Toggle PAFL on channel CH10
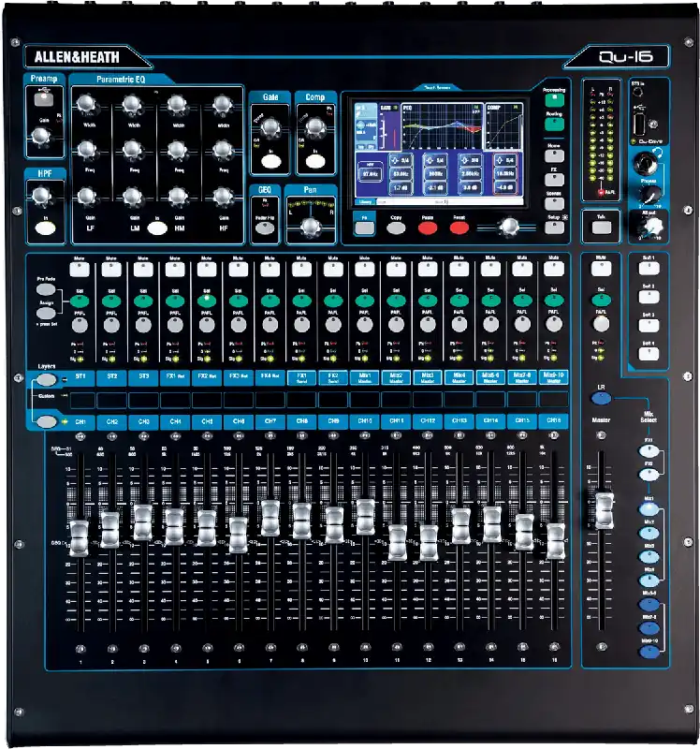700x749 pixels. pos(365,325)
